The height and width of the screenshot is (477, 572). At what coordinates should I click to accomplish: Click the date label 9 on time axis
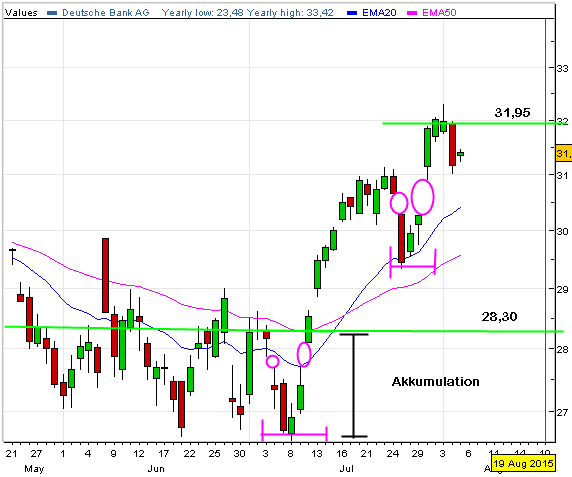[x=113, y=453]
